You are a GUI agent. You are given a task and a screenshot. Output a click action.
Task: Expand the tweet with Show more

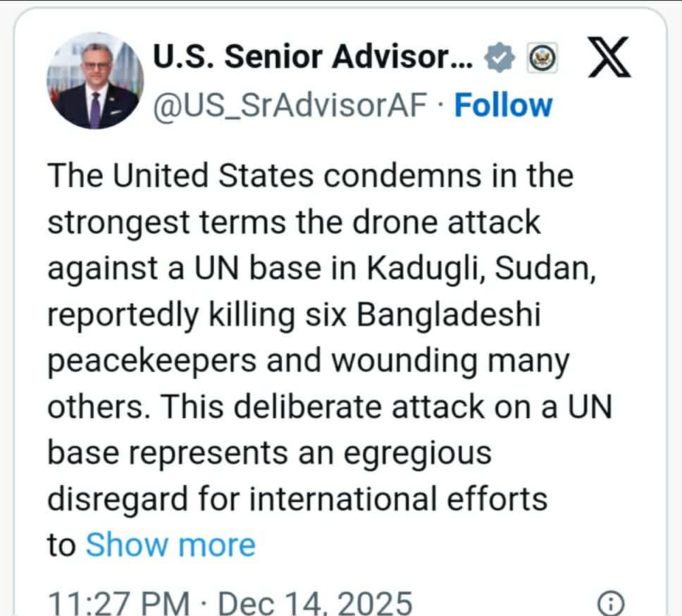[170, 545]
